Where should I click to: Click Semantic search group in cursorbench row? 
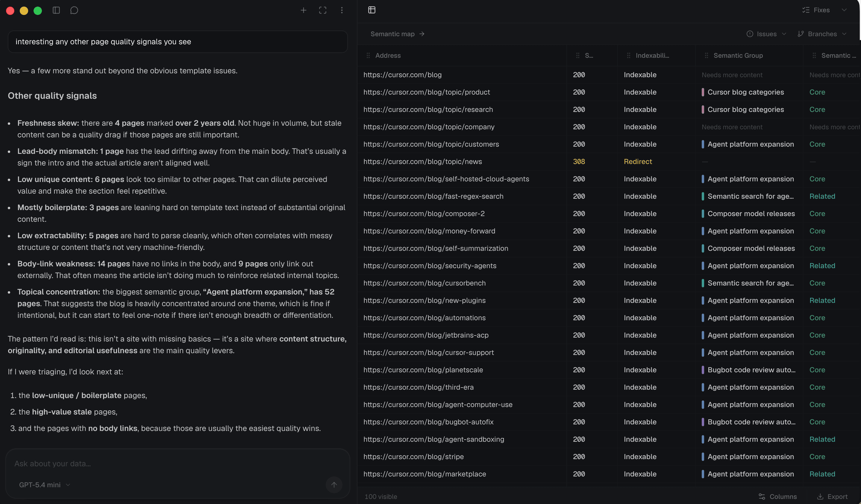(x=750, y=283)
